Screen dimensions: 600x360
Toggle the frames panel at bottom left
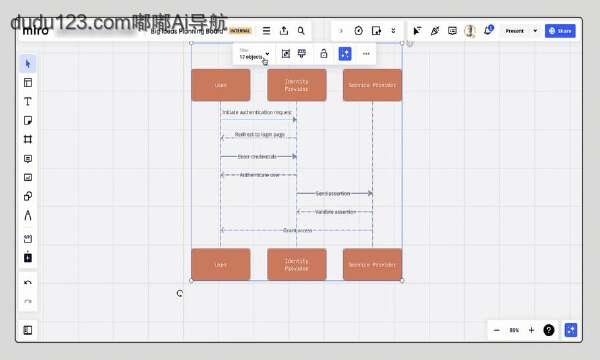click(28, 330)
